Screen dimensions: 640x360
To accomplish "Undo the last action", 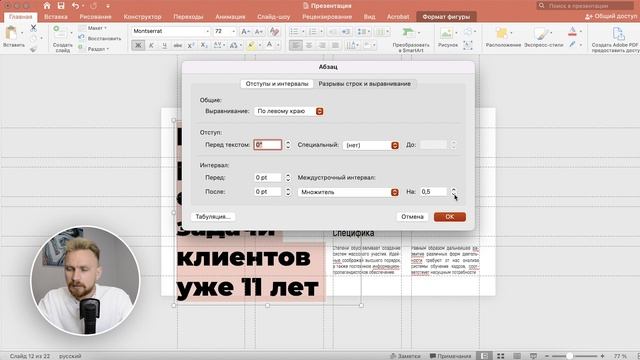I will point(75,6).
